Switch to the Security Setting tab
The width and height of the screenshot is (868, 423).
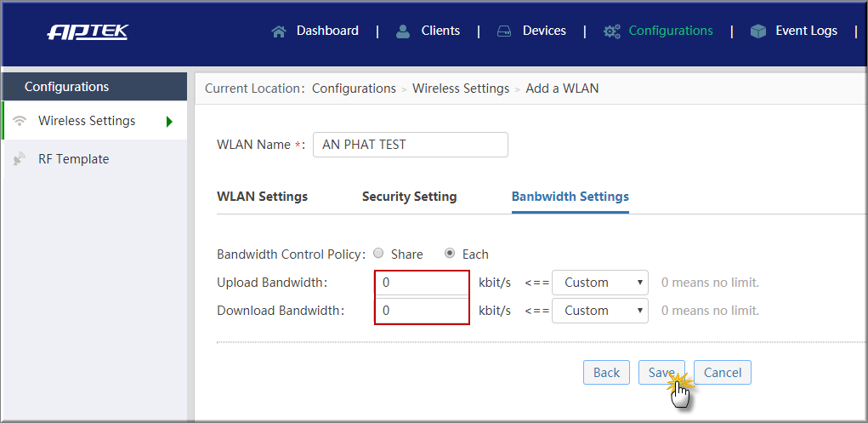409,197
